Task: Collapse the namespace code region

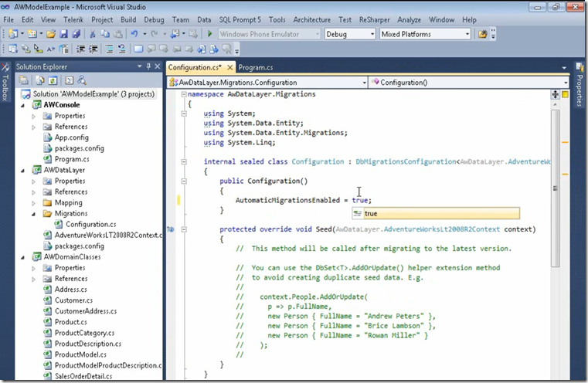Action: 184,94
